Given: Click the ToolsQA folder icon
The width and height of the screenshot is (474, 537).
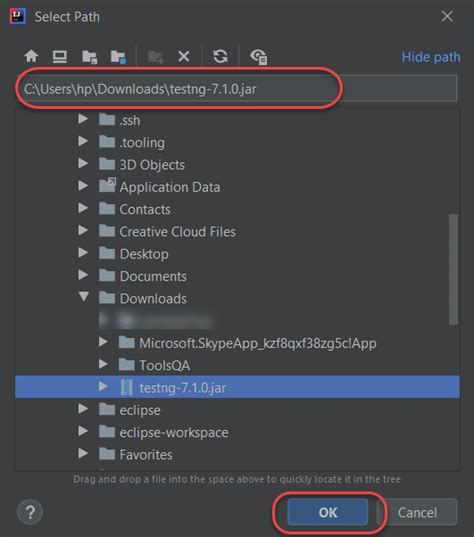Looking at the screenshot, I should [x=126, y=364].
